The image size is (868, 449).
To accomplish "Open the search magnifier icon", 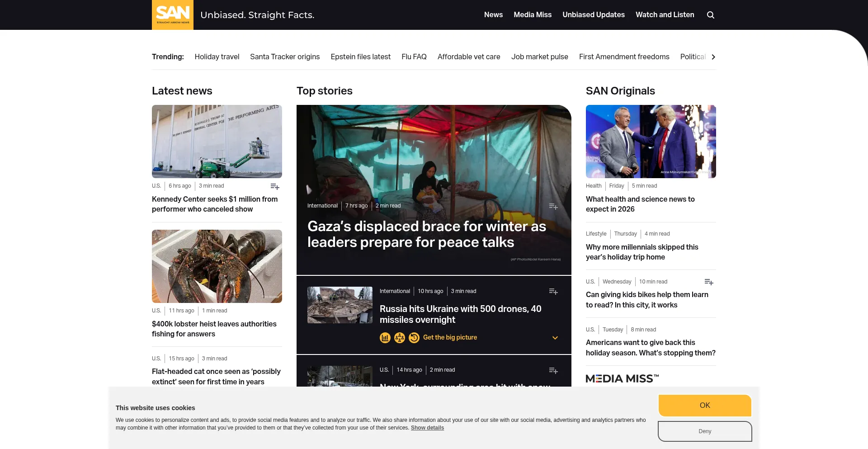I will coord(710,15).
